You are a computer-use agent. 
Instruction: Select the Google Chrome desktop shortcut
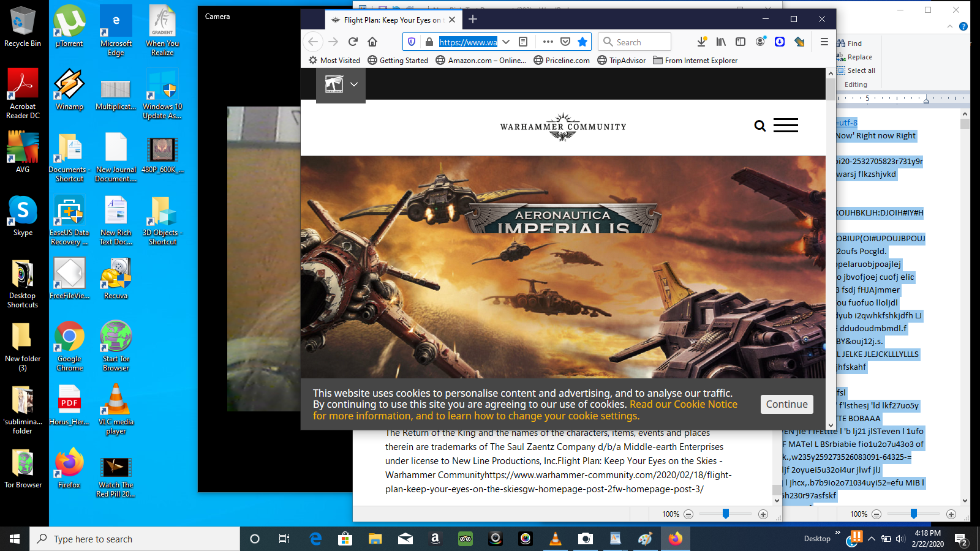point(70,346)
